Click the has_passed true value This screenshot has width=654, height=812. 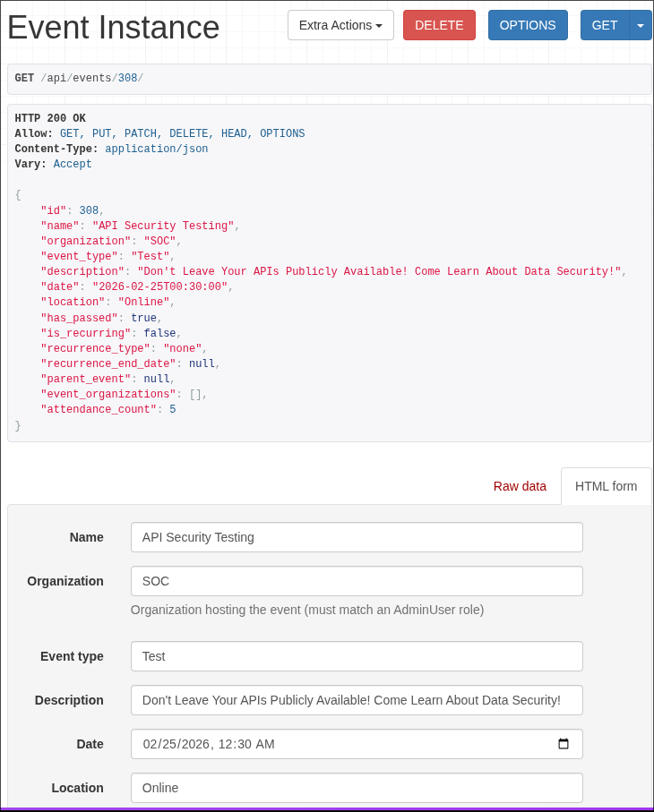coord(143,318)
